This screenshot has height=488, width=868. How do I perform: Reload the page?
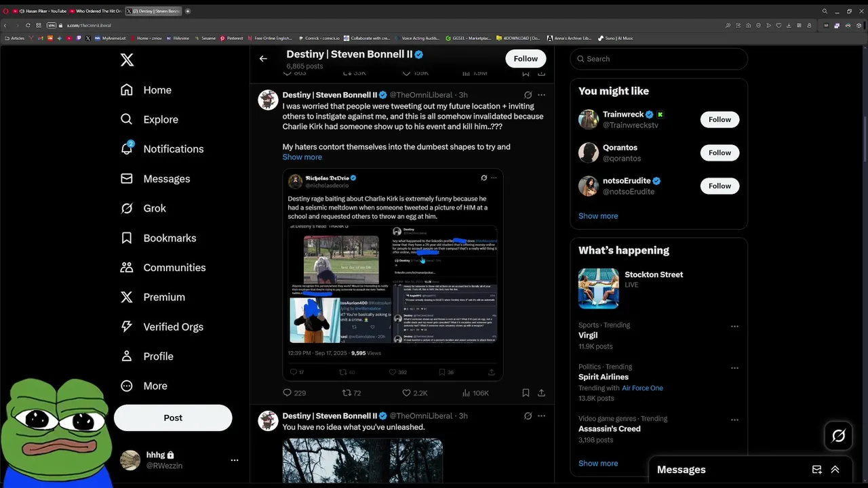point(28,25)
